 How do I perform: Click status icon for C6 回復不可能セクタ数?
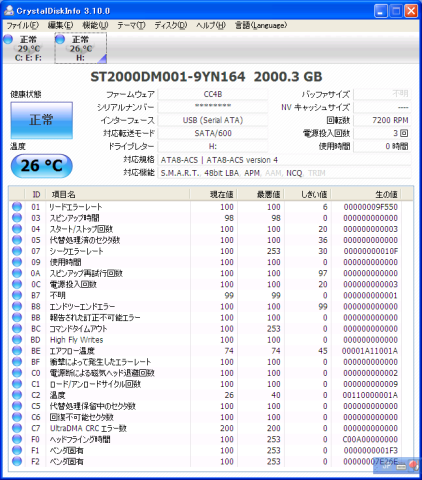(x=17, y=417)
